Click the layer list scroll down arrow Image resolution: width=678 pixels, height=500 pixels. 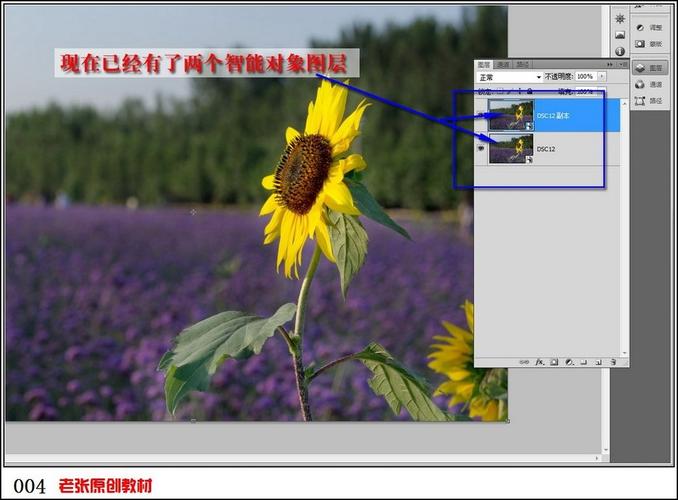[624, 353]
